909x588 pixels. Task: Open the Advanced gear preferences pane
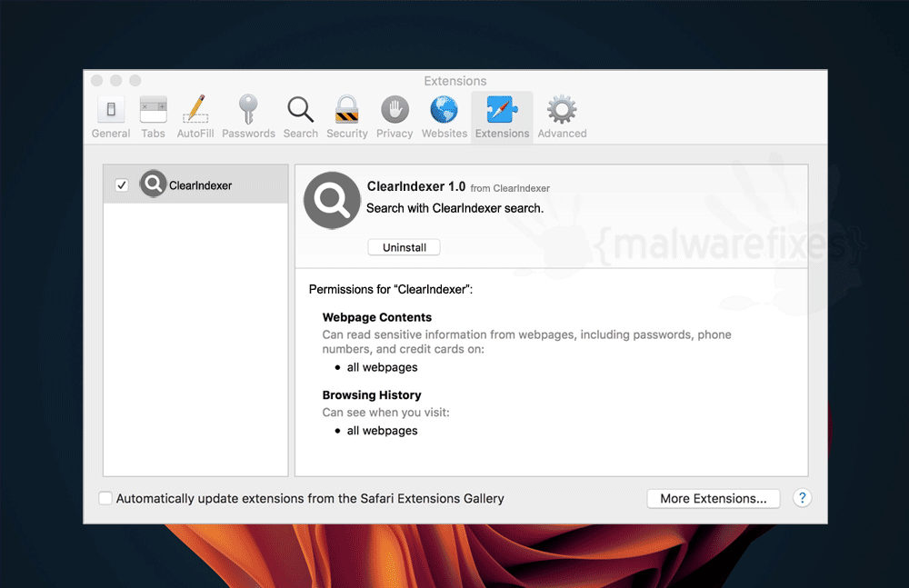(562, 118)
